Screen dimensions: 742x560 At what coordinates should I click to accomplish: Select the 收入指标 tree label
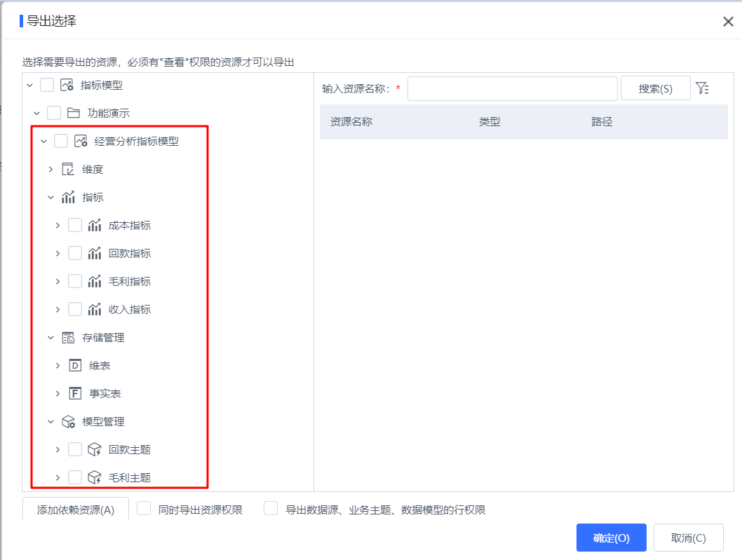[x=130, y=310]
